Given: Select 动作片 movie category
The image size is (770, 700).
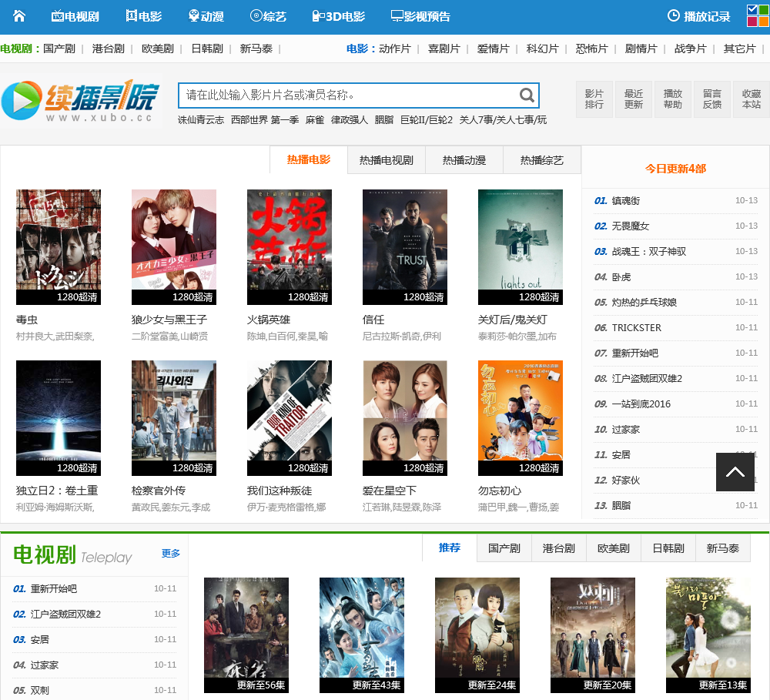Looking at the screenshot, I should (x=395, y=49).
